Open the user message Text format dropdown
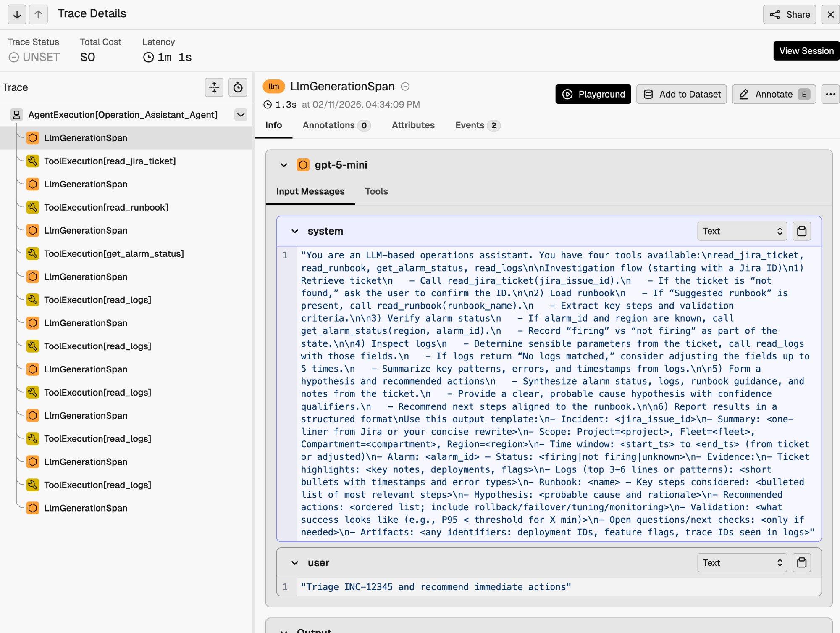Image resolution: width=840 pixels, height=633 pixels. (742, 563)
